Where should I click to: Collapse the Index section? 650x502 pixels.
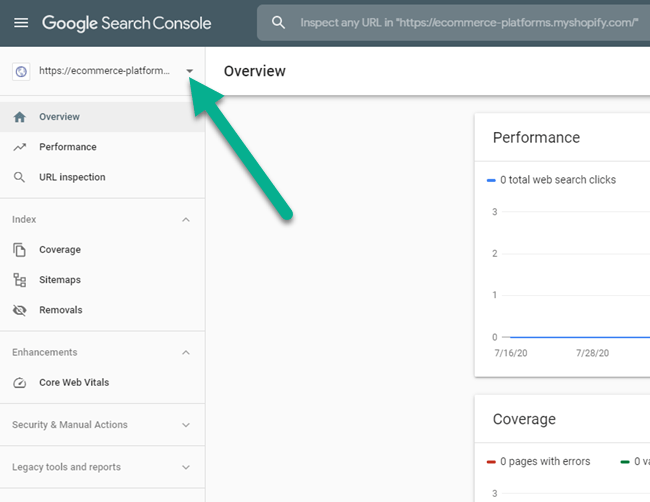point(186,219)
